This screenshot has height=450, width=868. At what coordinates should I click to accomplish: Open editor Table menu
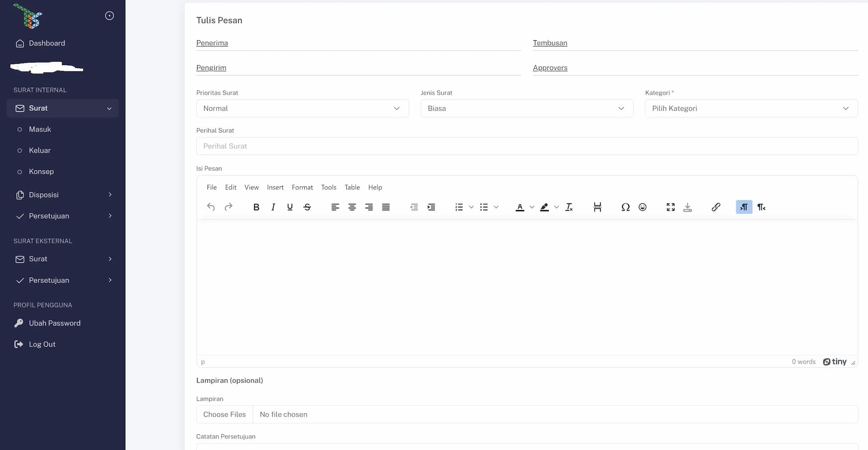(x=352, y=187)
